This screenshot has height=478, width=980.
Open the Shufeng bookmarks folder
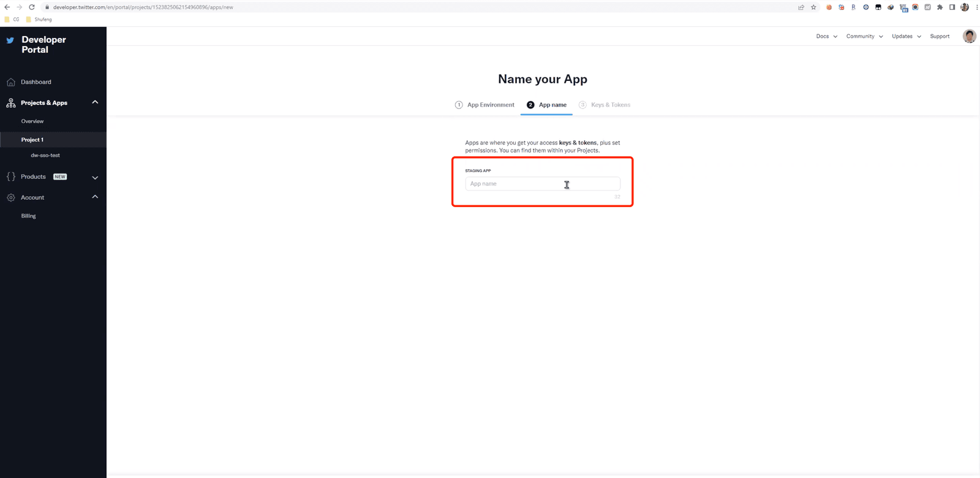(39, 20)
